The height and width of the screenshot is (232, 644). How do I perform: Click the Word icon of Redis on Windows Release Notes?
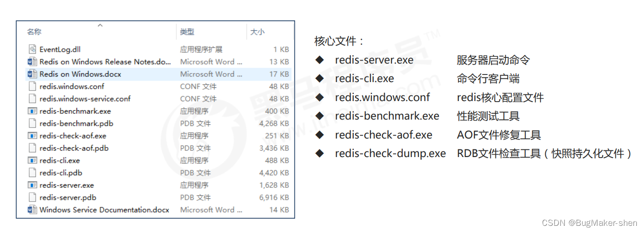point(32,62)
